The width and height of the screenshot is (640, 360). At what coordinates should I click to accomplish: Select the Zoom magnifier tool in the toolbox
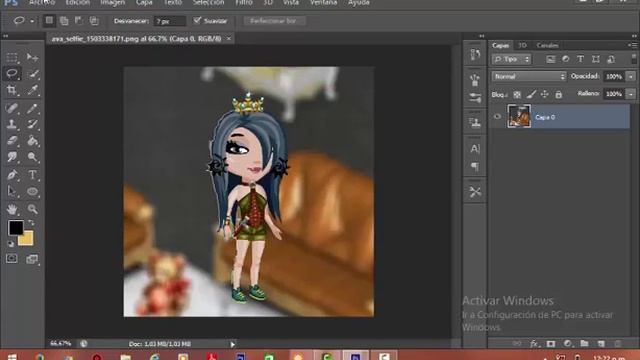pos(32,209)
